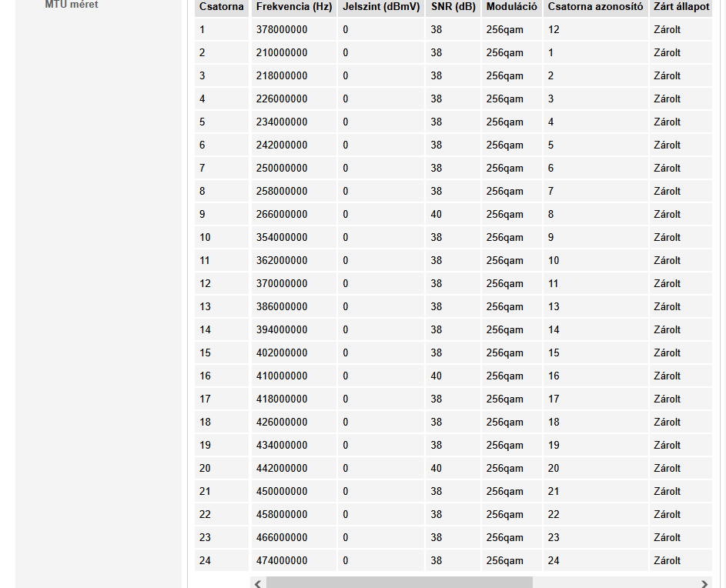The width and height of the screenshot is (726, 588).
Task: Click the right arrow of the horizontal scrollbar
Action: click(704, 583)
